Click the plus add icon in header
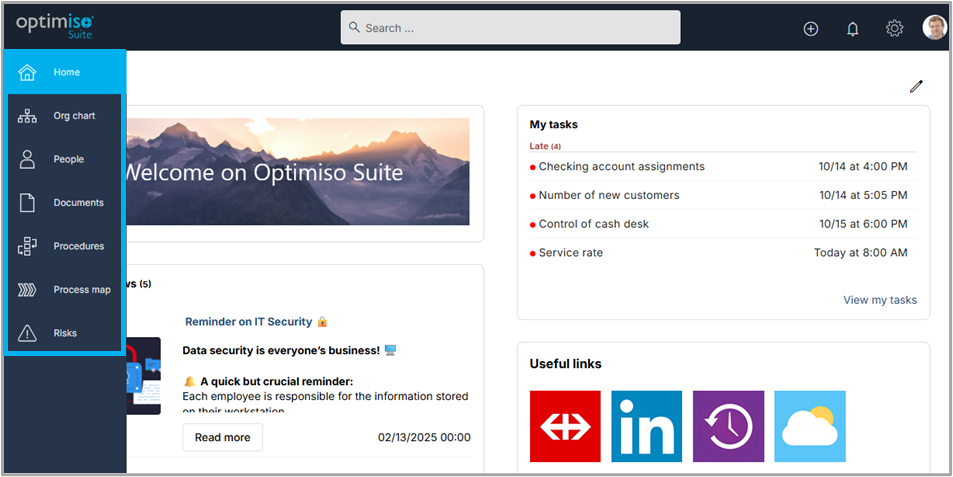 pos(811,29)
